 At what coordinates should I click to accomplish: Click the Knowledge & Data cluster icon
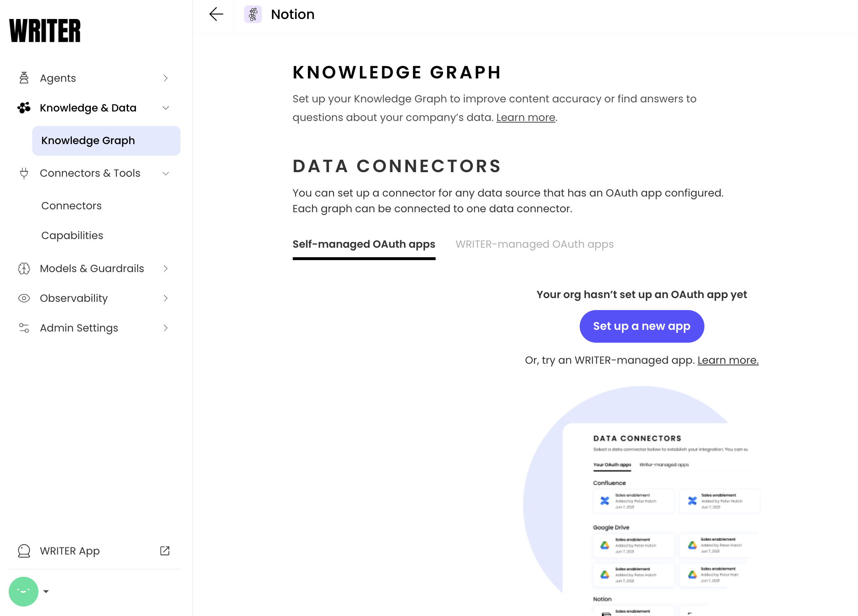pos(24,108)
